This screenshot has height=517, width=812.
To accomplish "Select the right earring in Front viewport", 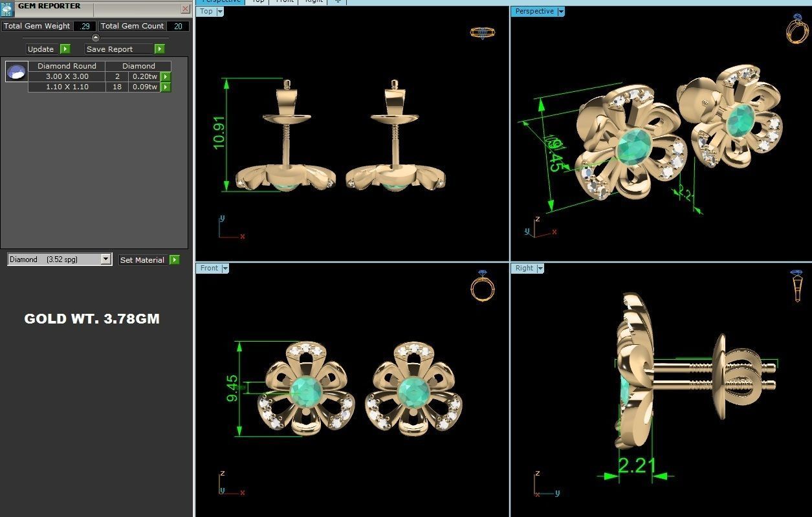I will [x=414, y=389].
